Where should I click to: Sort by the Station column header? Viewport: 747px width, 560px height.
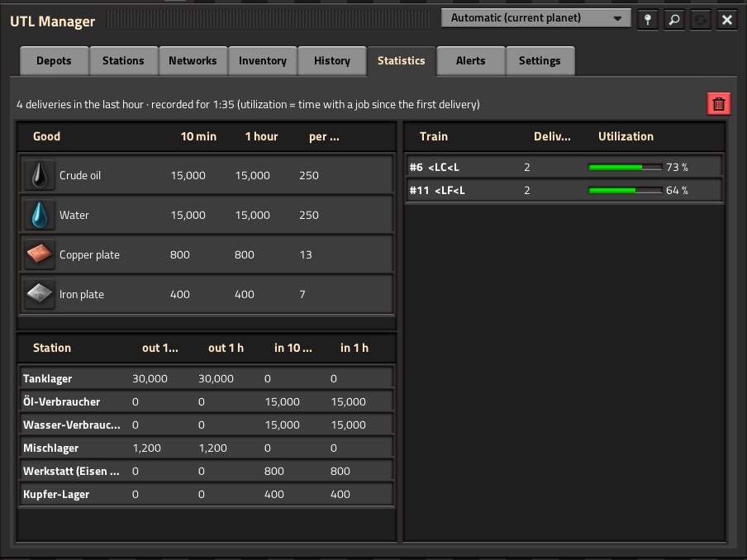[52, 348]
